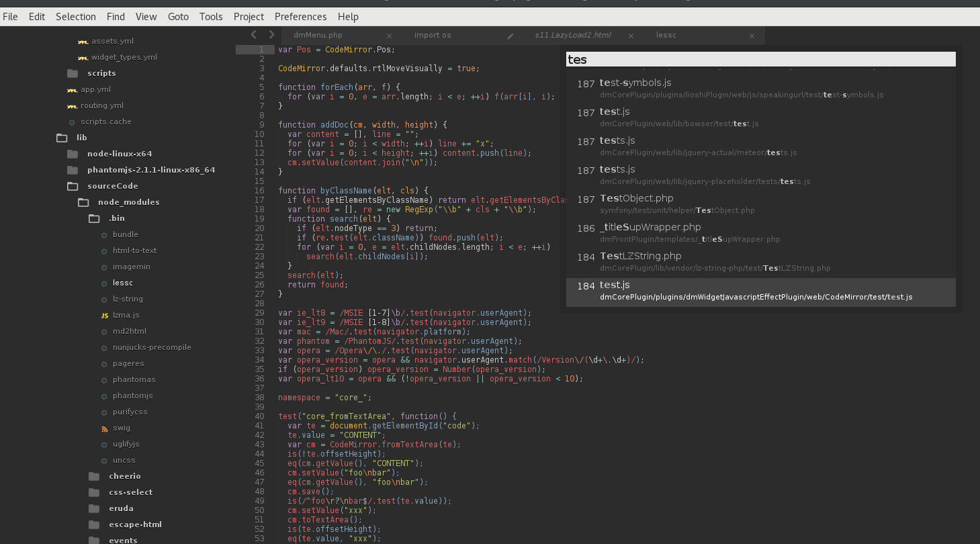Click the yml icon next to routing.yml

coord(72,106)
